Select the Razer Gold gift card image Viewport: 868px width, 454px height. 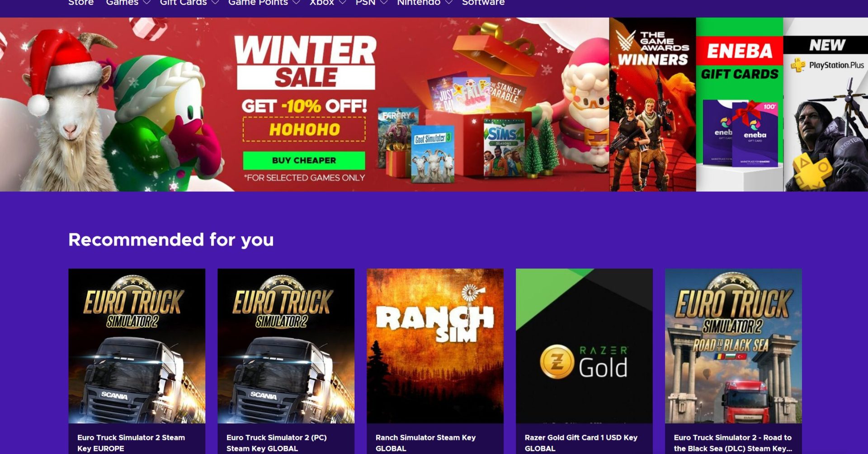tap(584, 346)
